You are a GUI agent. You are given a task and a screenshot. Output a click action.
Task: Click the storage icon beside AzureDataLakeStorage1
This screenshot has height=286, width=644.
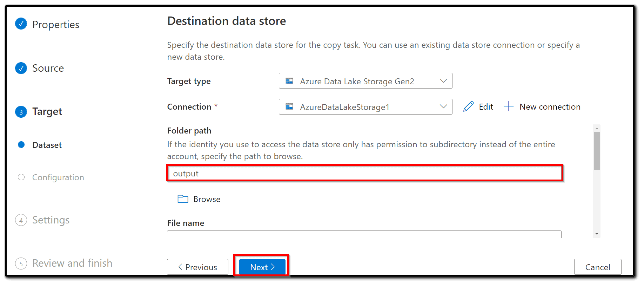pos(290,107)
